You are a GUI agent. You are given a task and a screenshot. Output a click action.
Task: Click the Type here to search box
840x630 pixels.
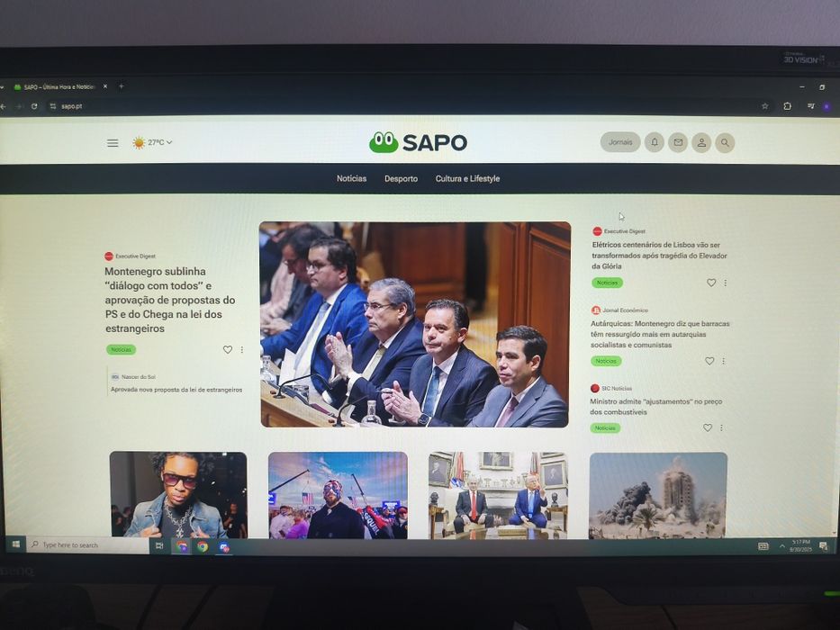(x=88, y=544)
